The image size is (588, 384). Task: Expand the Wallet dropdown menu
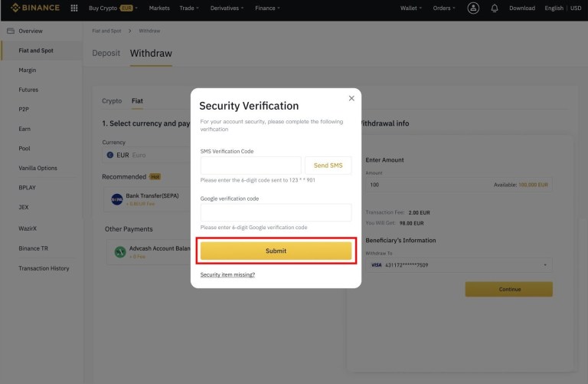tap(410, 8)
